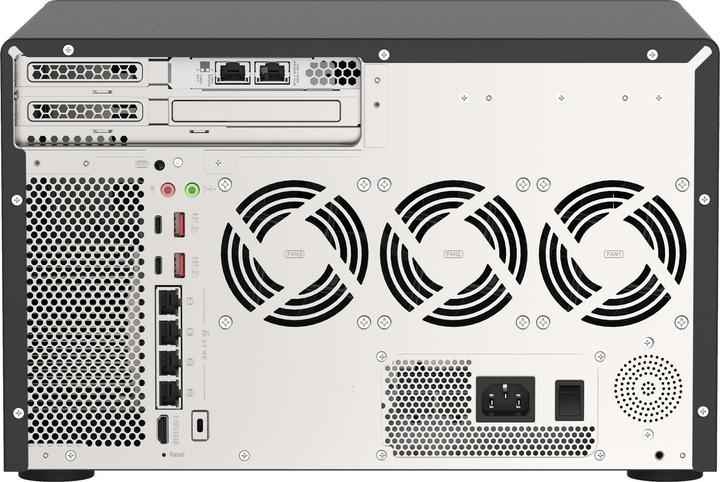Click the pink microphone audio jack
Screen dimensions: 720x482
(168, 189)
